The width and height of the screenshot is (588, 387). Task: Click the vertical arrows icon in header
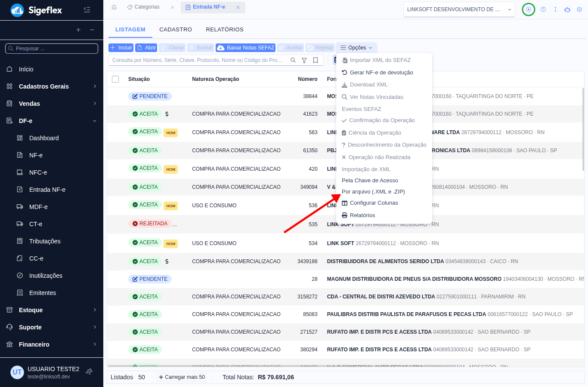point(555,9)
